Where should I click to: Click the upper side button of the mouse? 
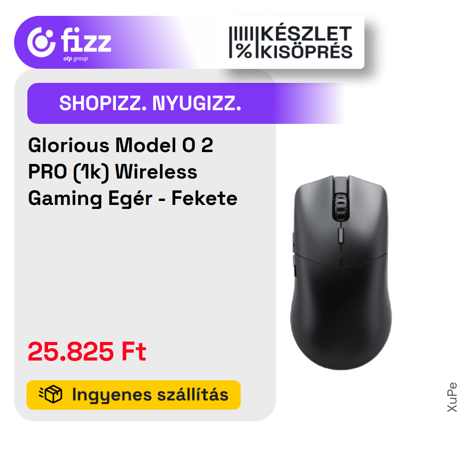tap(294, 242)
